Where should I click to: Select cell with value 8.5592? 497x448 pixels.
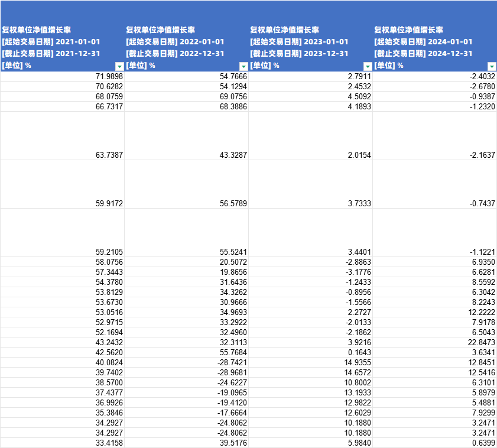[x=434, y=282]
